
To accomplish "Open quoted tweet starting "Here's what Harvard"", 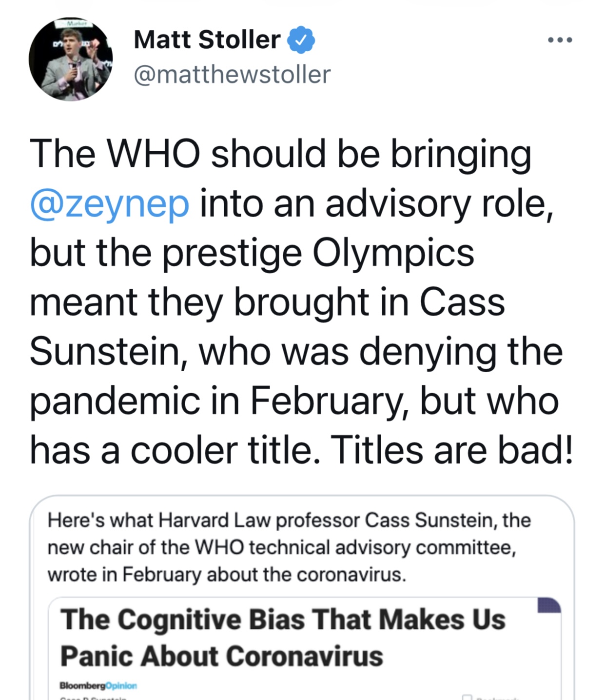I will pyautogui.click(x=289, y=547).
